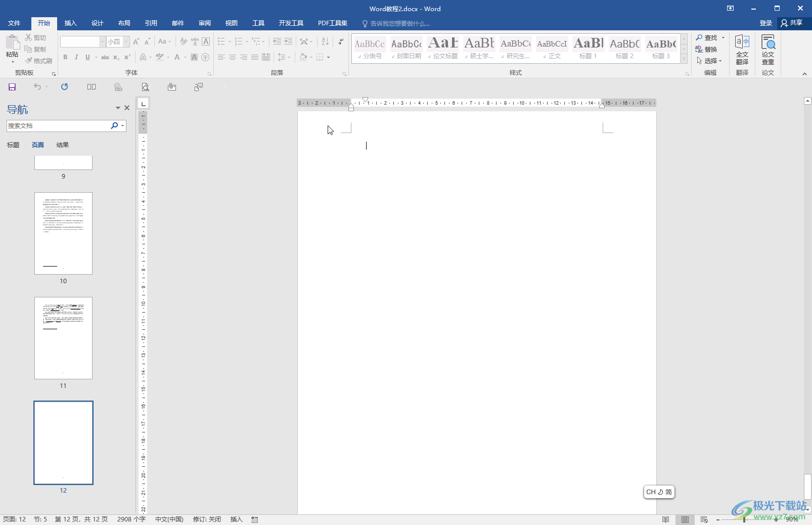The width and height of the screenshot is (812, 525).
Task: Increase paragraph indent
Action: (x=288, y=41)
